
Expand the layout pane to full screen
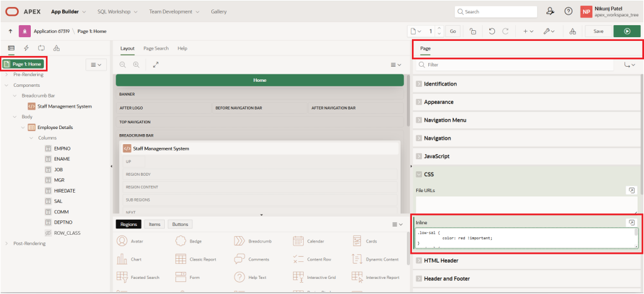[x=156, y=65]
